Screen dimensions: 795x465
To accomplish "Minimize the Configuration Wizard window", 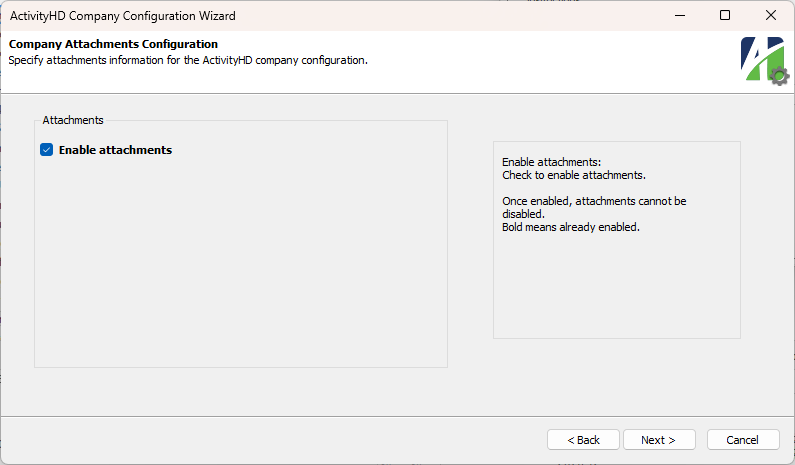I will tap(680, 15).
